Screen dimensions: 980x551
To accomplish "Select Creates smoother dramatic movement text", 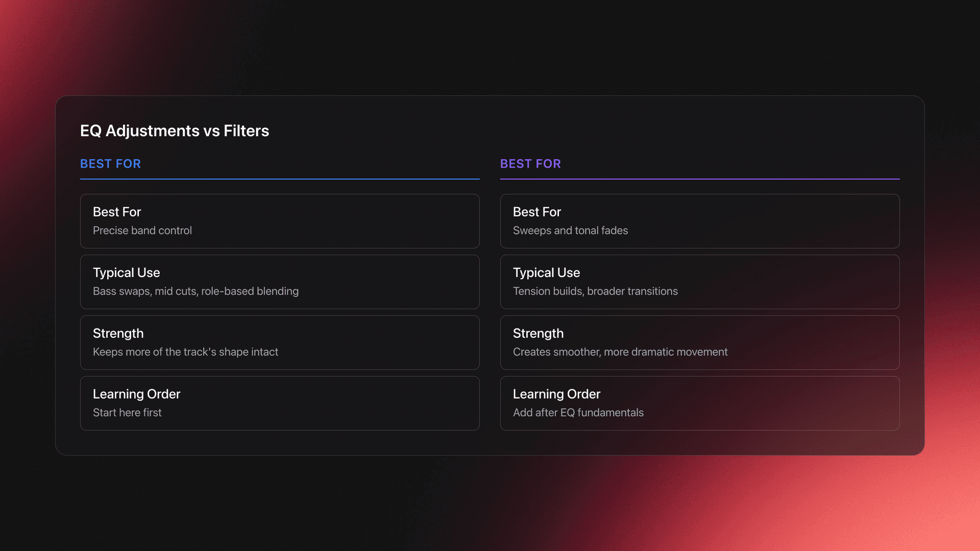I will tap(620, 352).
